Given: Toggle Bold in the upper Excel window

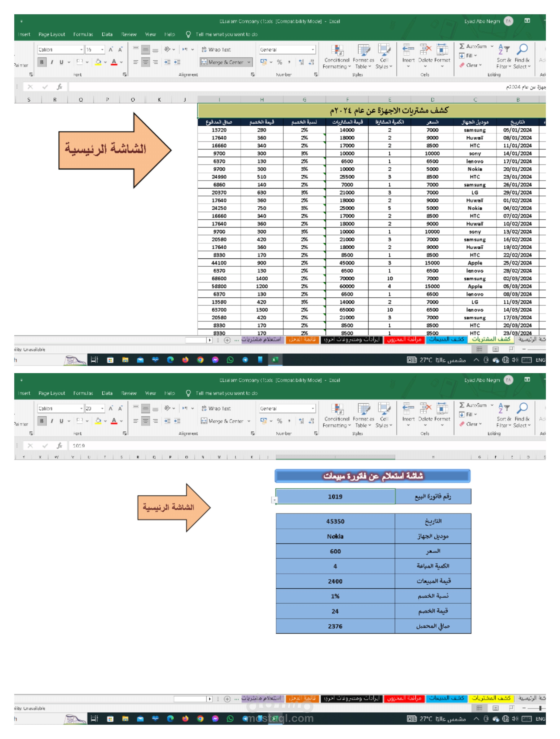Looking at the screenshot, I should [x=42, y=62].
